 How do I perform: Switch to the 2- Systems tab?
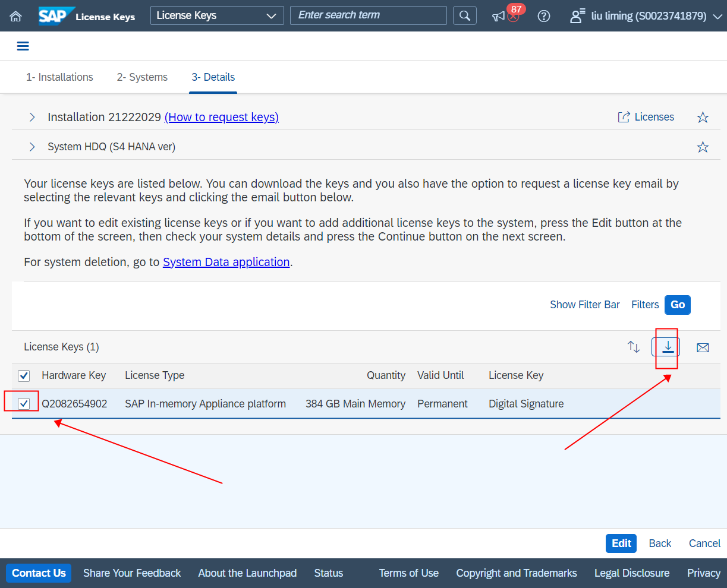click(x=142, y=77)
